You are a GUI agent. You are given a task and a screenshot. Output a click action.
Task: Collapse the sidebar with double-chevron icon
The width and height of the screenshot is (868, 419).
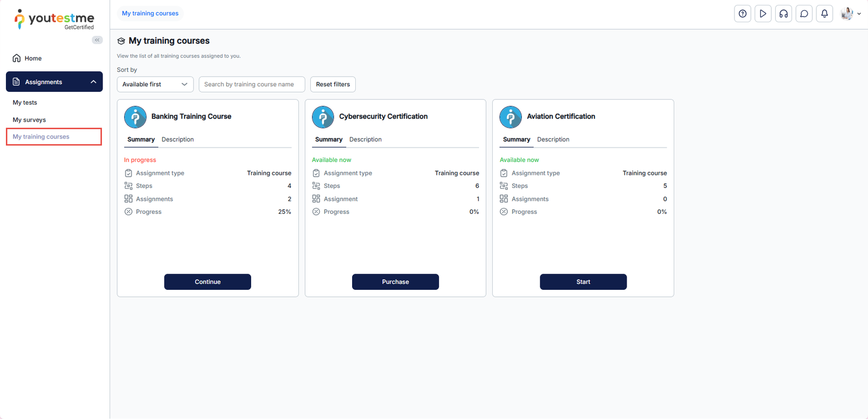[97, 40]
